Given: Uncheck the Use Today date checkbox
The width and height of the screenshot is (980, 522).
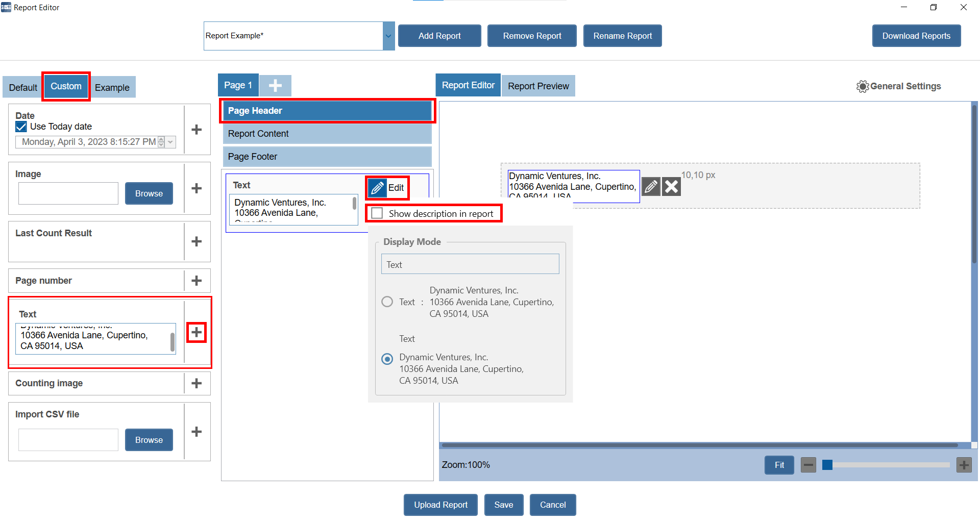Looking at the screenshot, I should pyautogui.click(x=21, y=127).
